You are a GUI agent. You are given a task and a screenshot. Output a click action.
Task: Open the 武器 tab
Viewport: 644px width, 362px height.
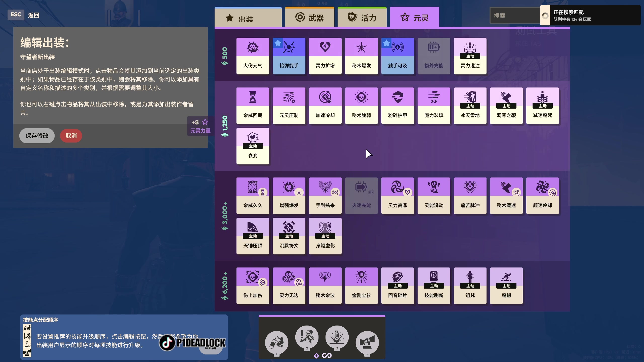[309, 17]
